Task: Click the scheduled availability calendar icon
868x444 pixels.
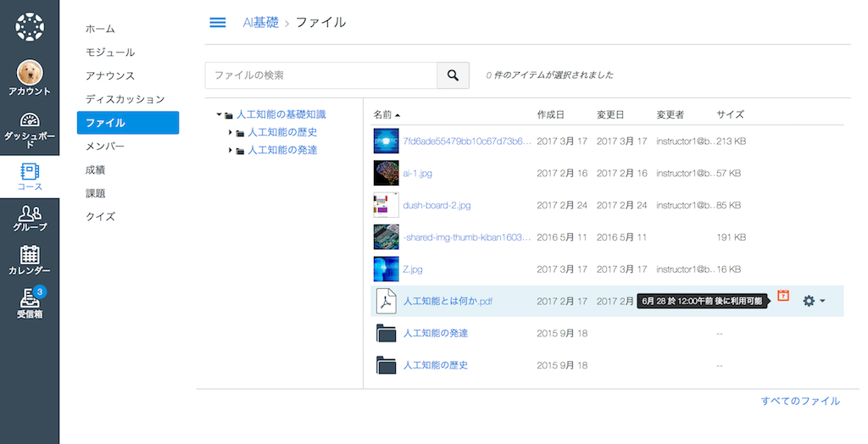Action: tap(782, 296)
